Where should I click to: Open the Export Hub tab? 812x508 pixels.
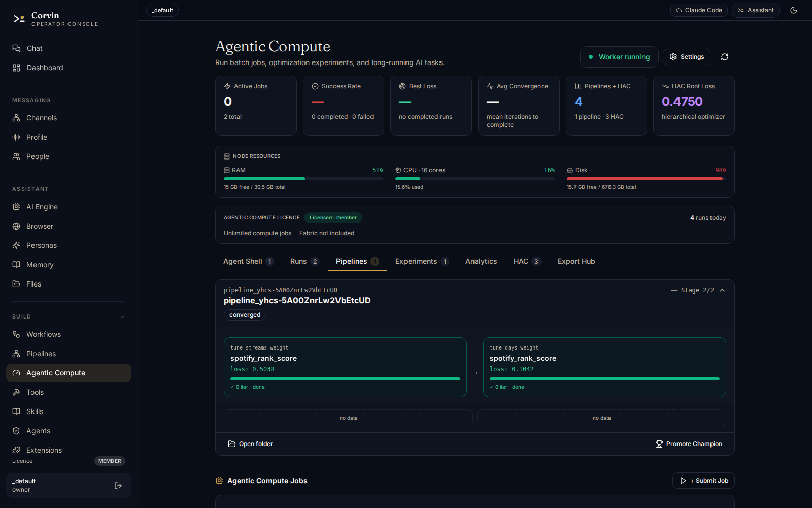point(576,261)
